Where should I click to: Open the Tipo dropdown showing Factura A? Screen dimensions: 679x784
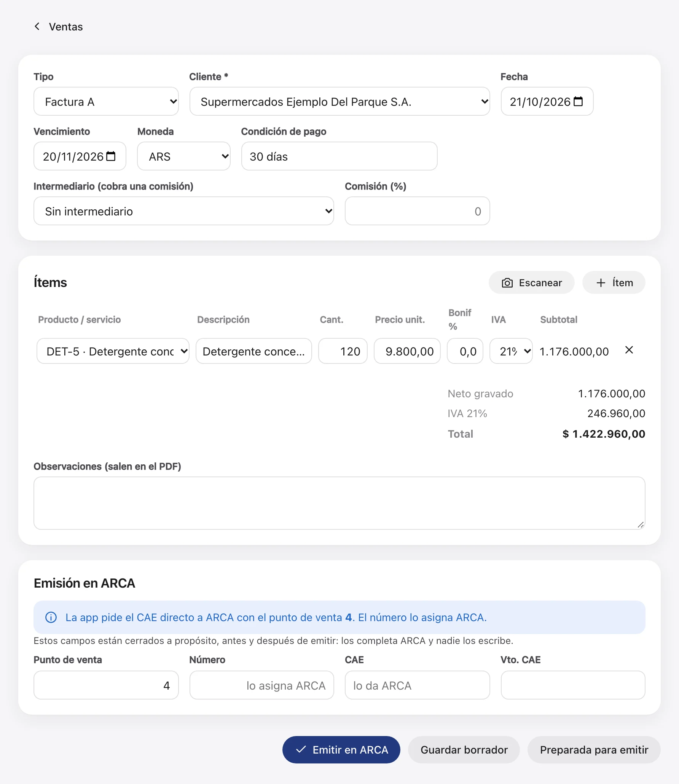(x=106, y=101)
